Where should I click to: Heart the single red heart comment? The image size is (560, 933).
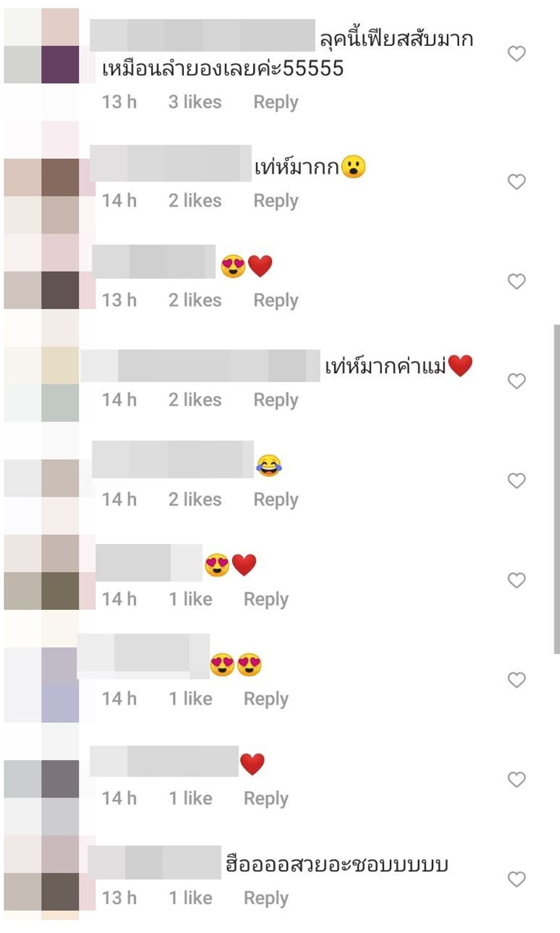pyautogui.click(x=516, y=779)
